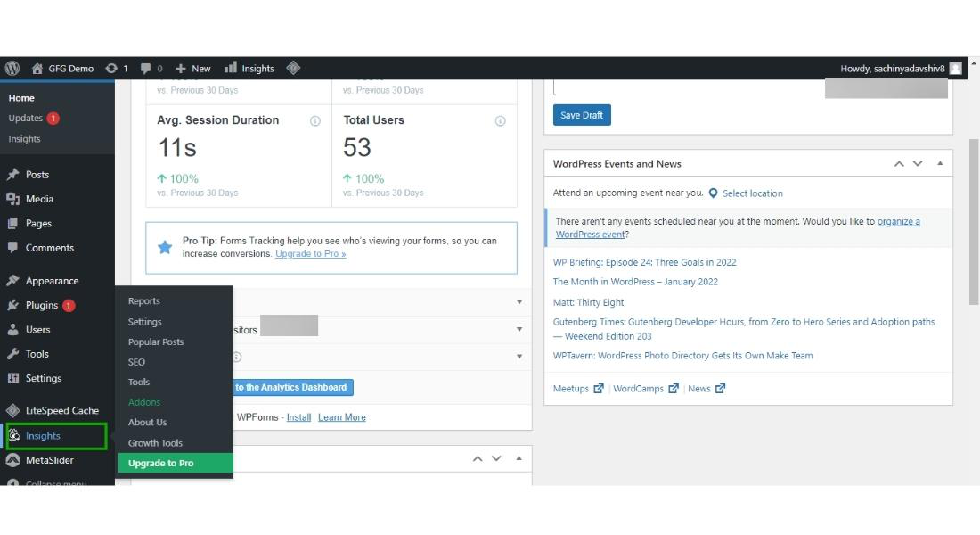
Task: Move Events and News widget up
Action: [x=899, y=164]
